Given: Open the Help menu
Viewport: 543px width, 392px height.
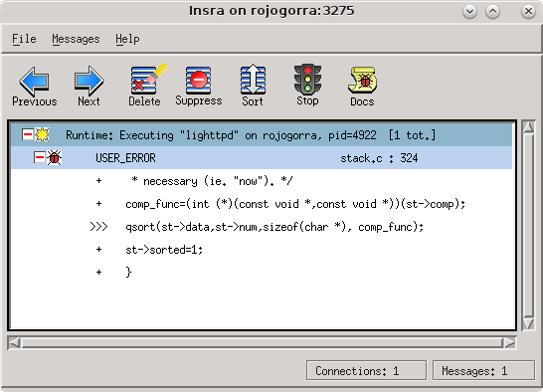Looking at the screenshot, I should coord(127,39).
